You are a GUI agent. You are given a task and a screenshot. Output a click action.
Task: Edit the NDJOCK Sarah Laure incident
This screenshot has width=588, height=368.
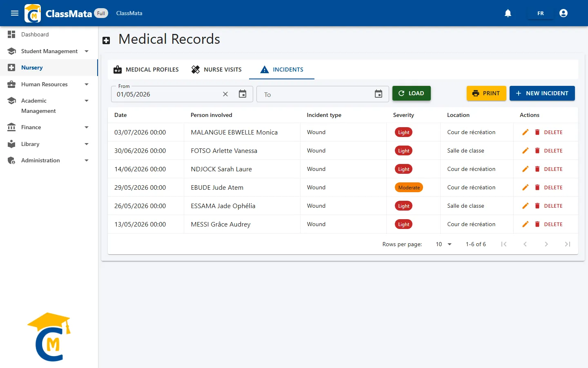(x=526, y=169)
